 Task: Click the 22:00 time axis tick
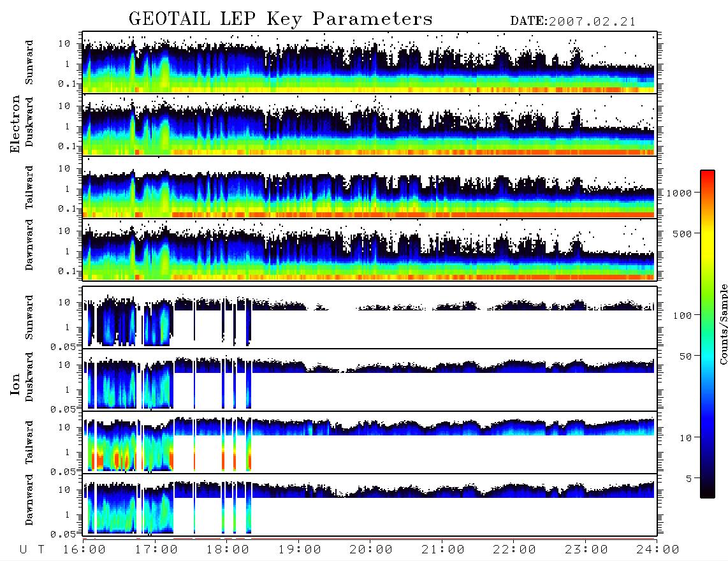[515, 550]
